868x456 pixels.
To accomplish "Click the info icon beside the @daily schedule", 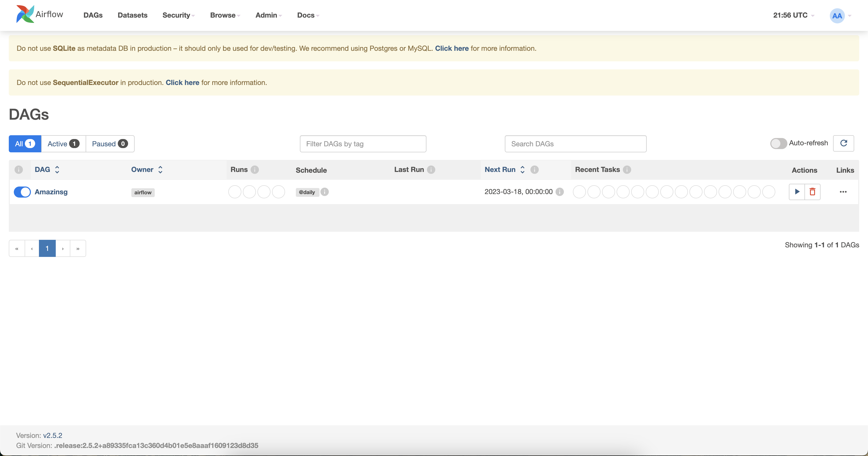I will [324, 192].
